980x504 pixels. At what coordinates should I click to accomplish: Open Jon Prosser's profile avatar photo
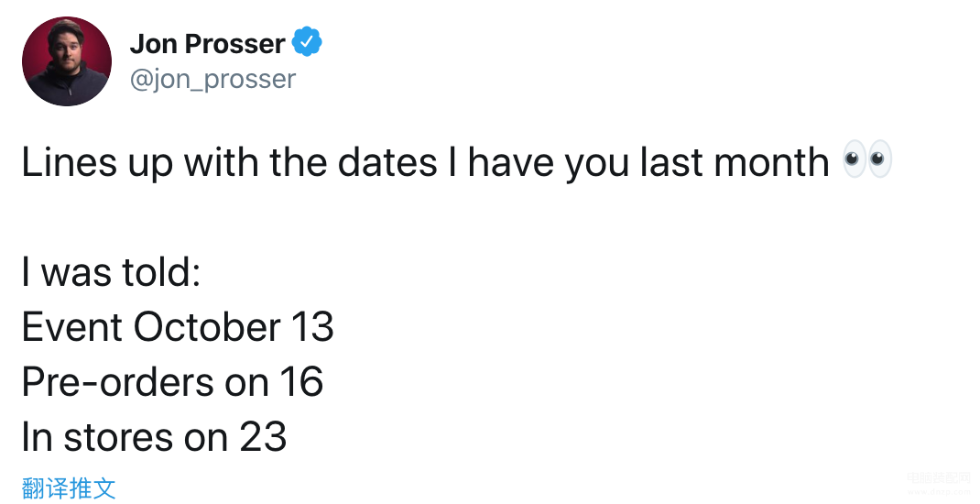(x=67, y=61)
